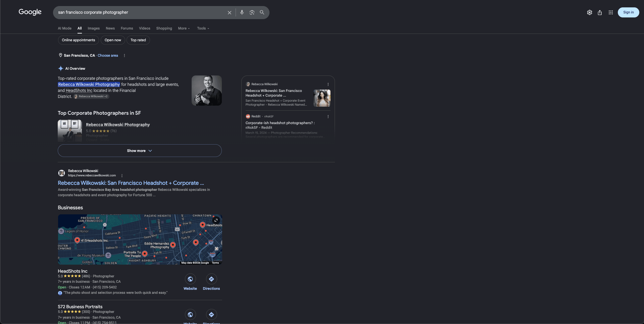Select the 415Headshots Inc. map pin
Image resolution: width=644 pixels, height=324 pixels.
click(77, 240)
